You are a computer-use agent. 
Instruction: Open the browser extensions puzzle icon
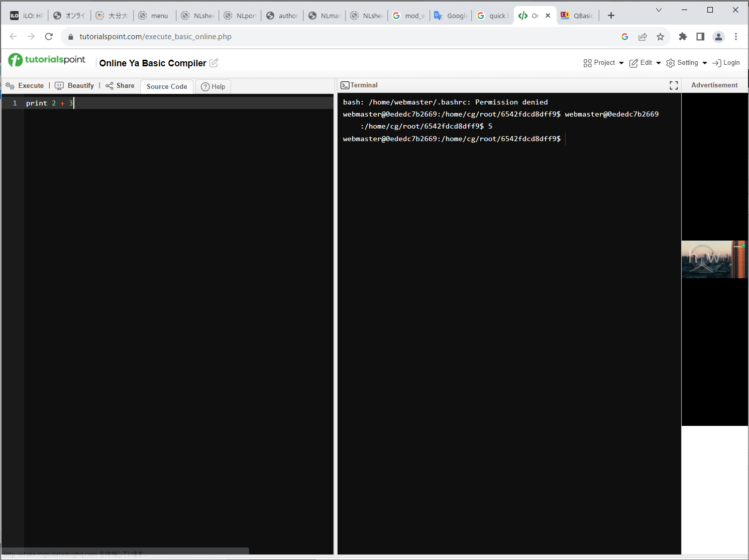point(683,37)
